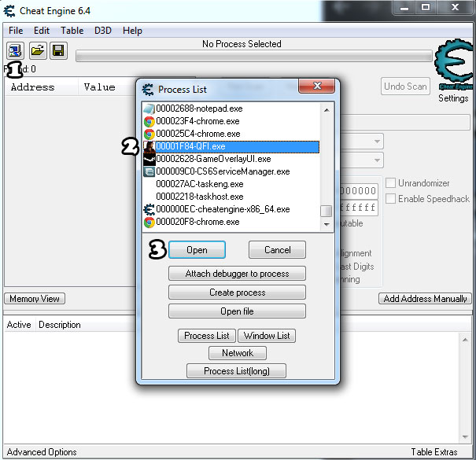Click address table scrollbar down arrow
Image resolution: width=476 pixels, height=460 pixels.
[465, 437]
